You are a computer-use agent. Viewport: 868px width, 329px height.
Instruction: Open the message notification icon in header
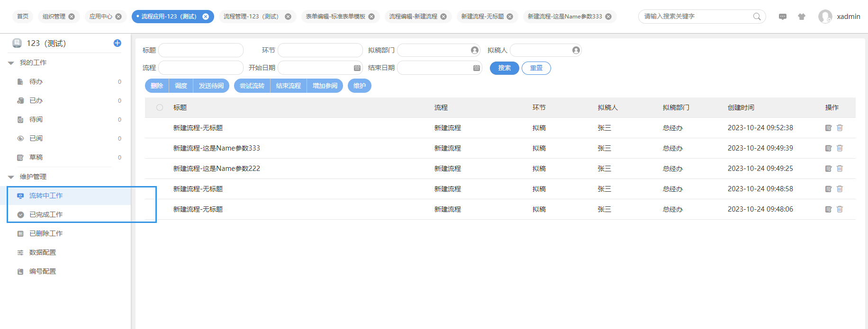[783, 17]
